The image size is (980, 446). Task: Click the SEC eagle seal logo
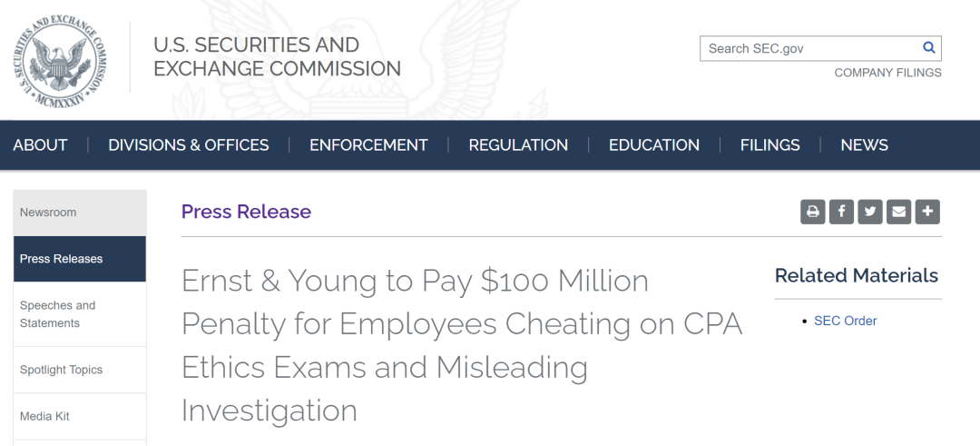pyautogui.click(x=59, y=61)
